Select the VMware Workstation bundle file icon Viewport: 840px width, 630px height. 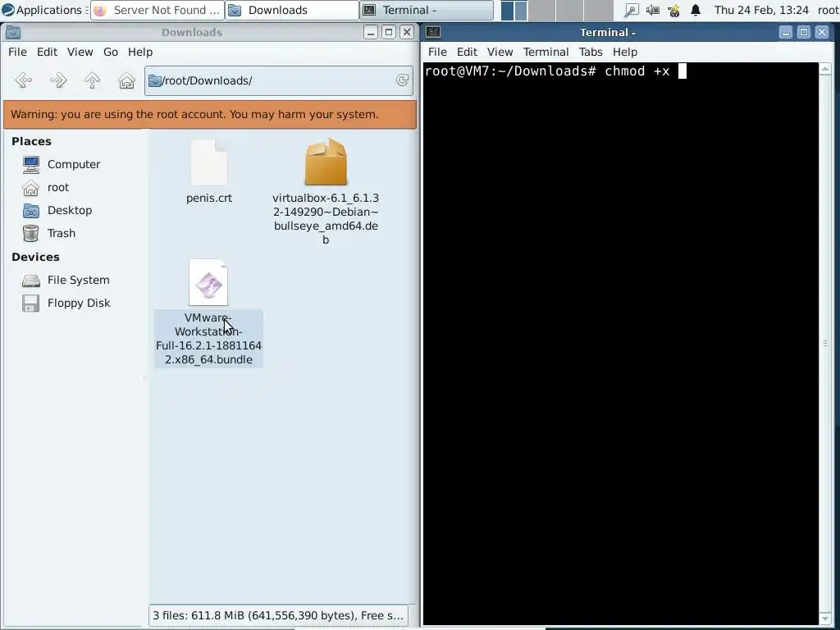(208, 282)
